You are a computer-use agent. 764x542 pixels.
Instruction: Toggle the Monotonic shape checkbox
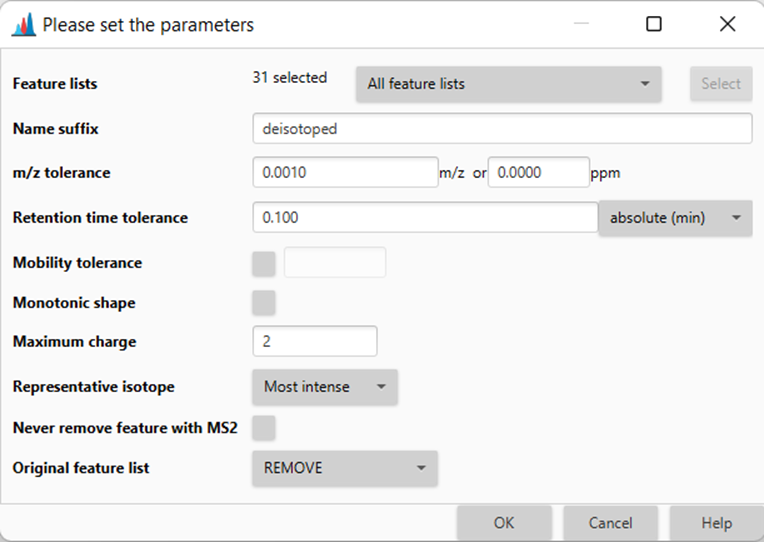click(x=264, y=303)
